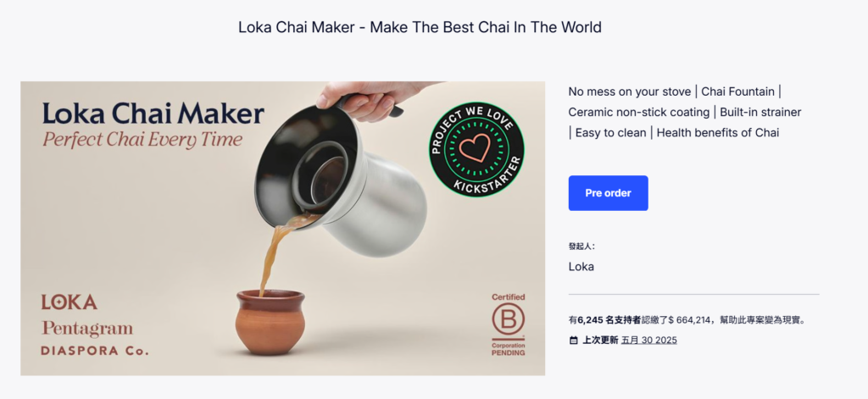
Task: Click the Health benefits of Chai text
Action: 717,132
